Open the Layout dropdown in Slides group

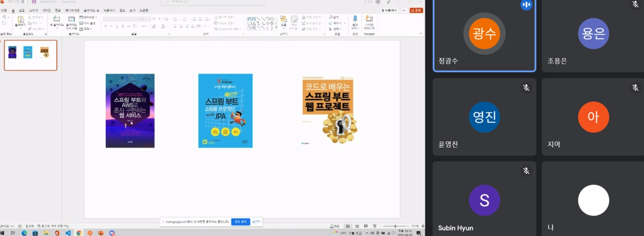[88, 17]
